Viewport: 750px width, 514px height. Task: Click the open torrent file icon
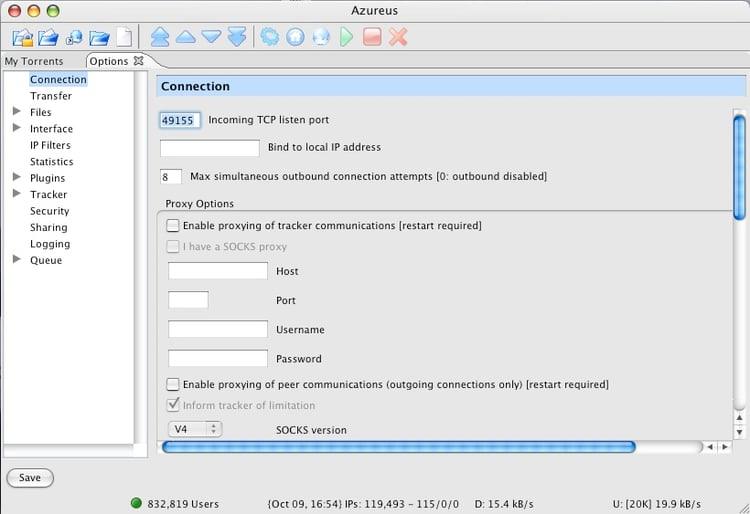tap(22, 37)
